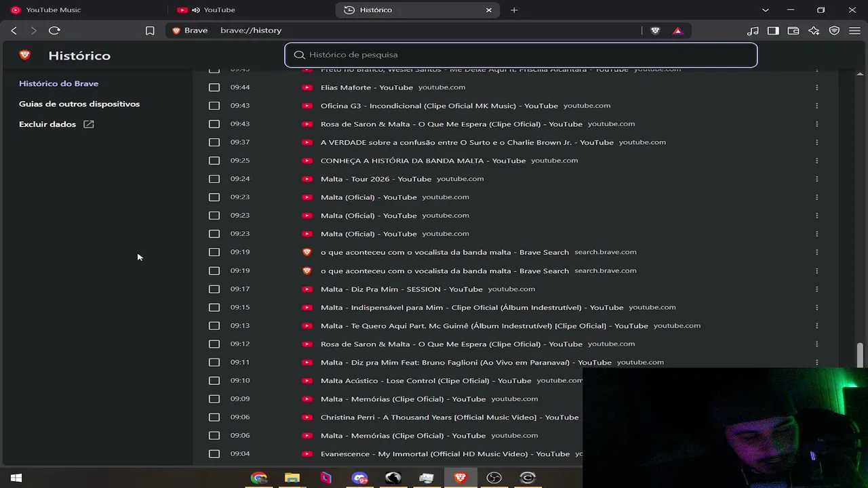This screenshot has height=488, width=868.
Task: Open options menu for Malta - Tour 2026 entry
Action: coord(816,179)
